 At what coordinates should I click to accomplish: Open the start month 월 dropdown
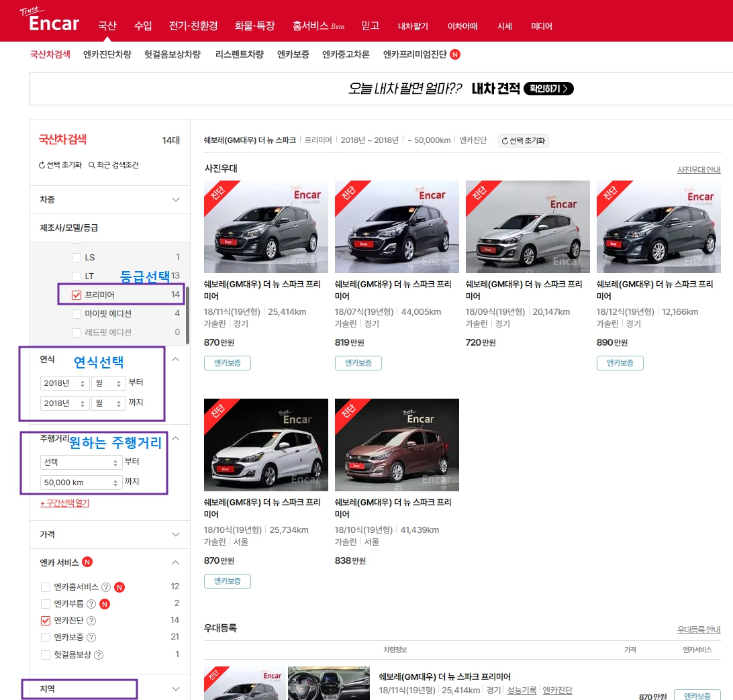pyautogui.click(x=109, y=383)
